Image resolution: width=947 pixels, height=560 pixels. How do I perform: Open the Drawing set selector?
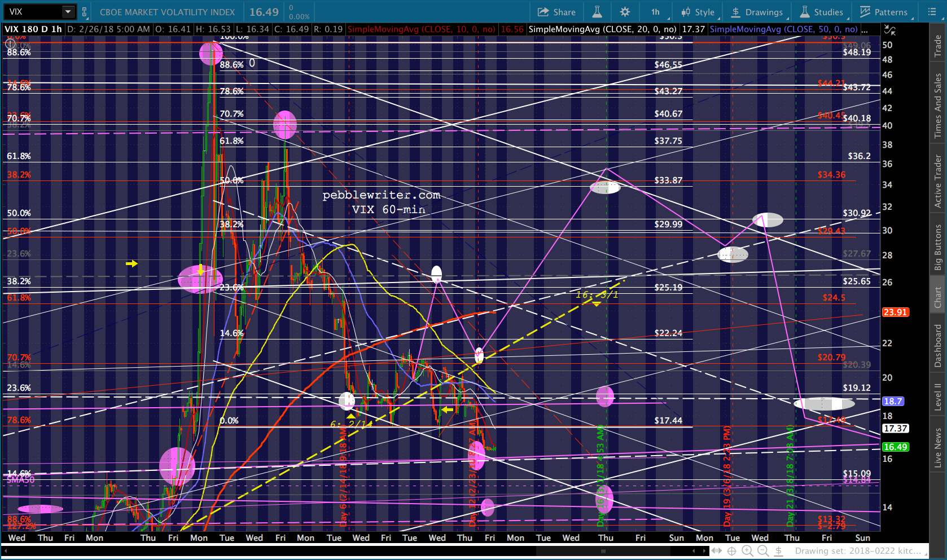tap(858, 551)
